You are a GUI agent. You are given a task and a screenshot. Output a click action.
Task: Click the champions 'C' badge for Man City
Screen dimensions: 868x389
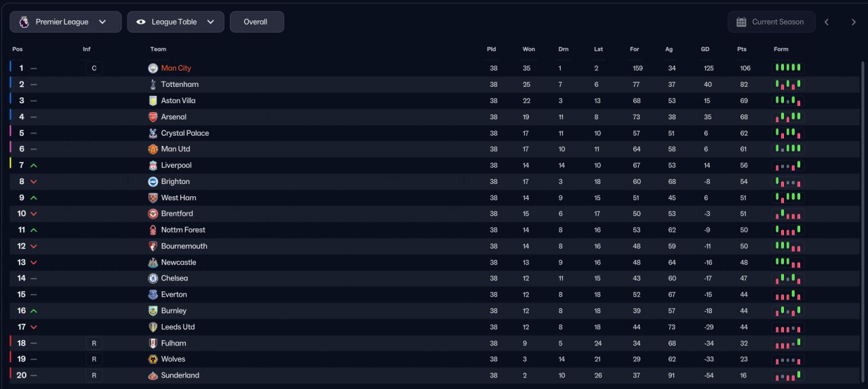(x=94, y=68)
